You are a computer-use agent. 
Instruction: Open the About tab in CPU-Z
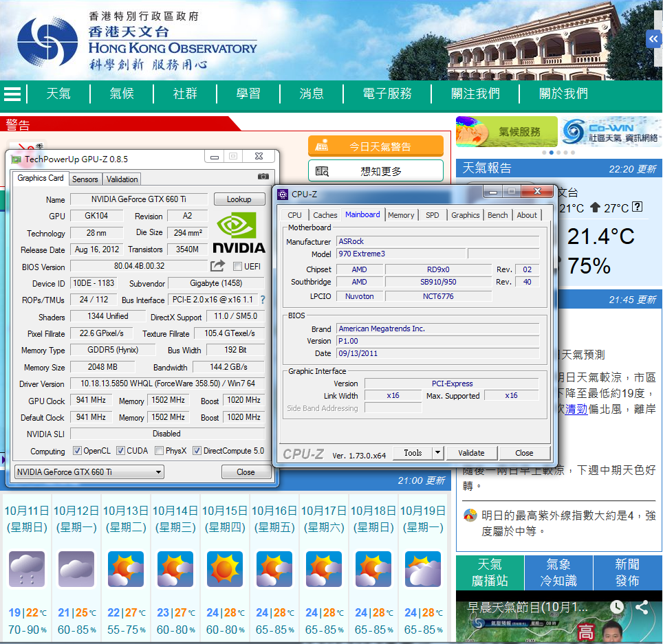tap(527, 215)
